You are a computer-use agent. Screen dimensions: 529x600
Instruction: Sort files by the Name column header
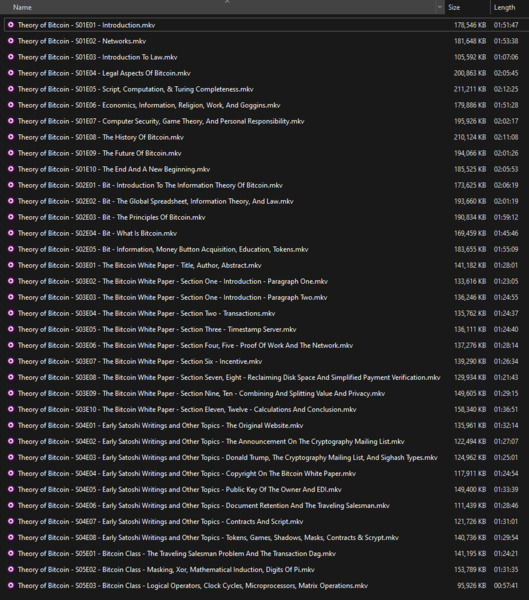22,7
